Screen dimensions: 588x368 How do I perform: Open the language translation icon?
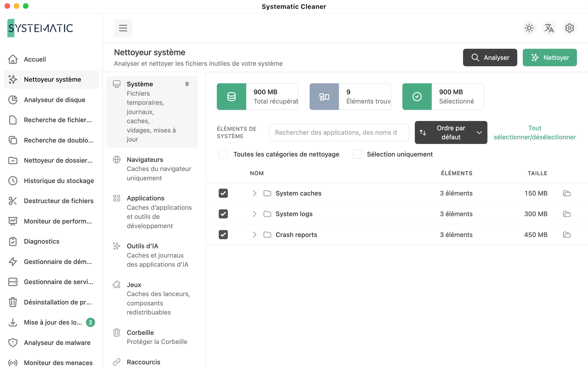(x=549, y=28)
